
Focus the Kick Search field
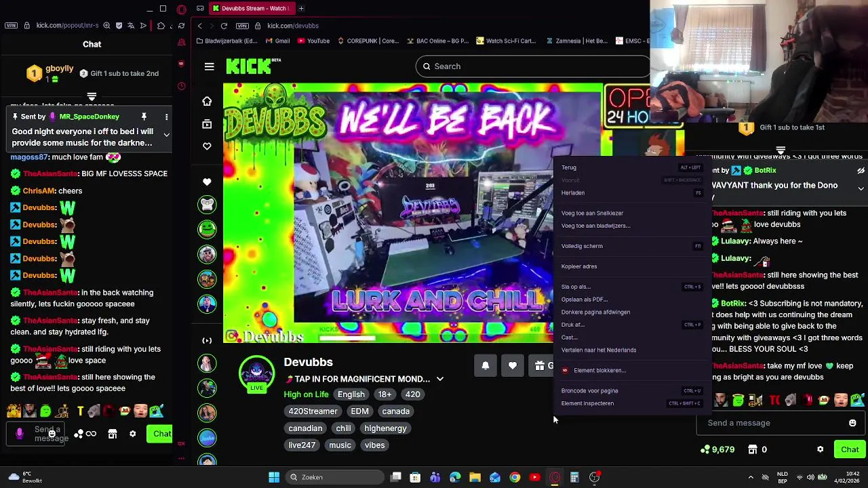[x=532, y=66]
